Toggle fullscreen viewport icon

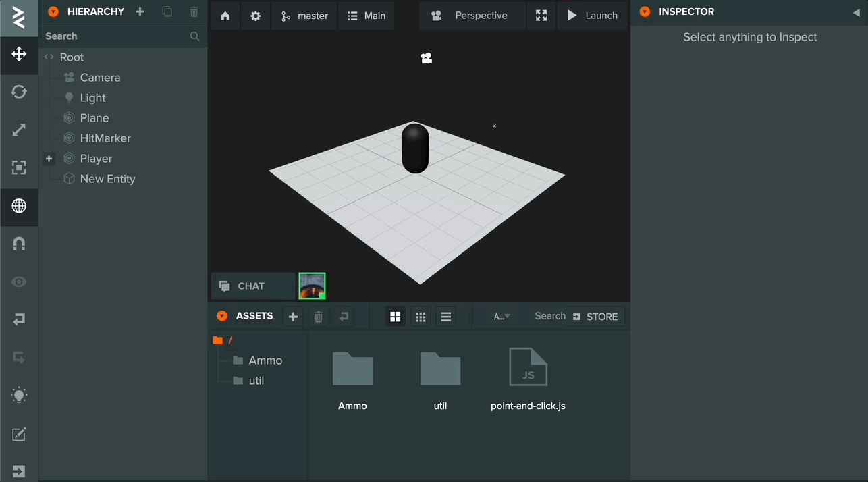(541, 16)
